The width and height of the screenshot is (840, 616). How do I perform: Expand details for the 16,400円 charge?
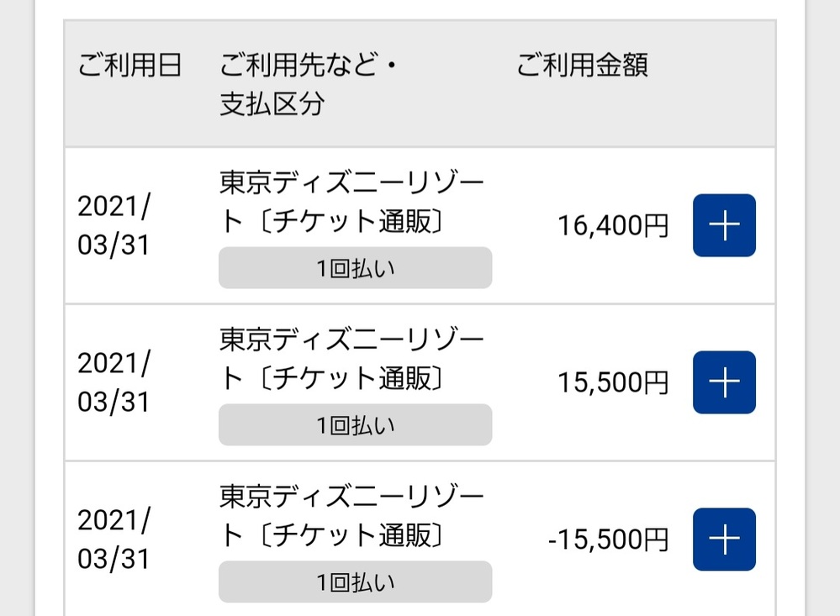point(724,225)
